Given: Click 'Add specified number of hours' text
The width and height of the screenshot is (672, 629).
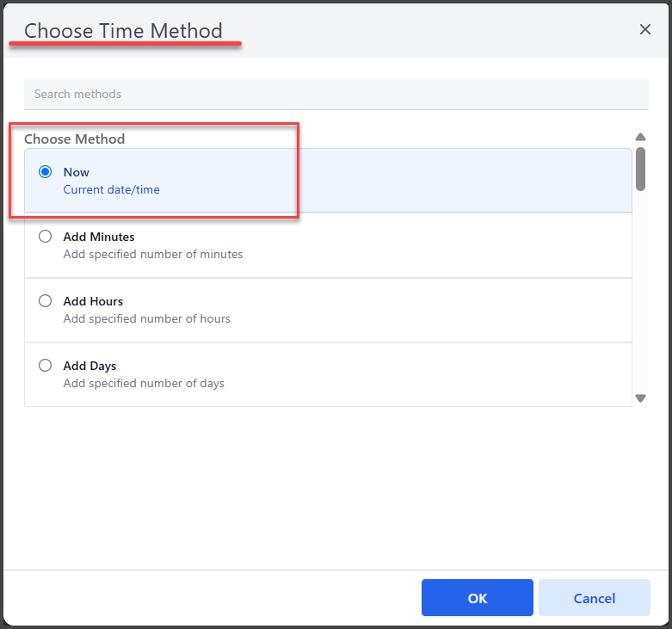Looking at the screenshot, I should click(x=146, y=318).
